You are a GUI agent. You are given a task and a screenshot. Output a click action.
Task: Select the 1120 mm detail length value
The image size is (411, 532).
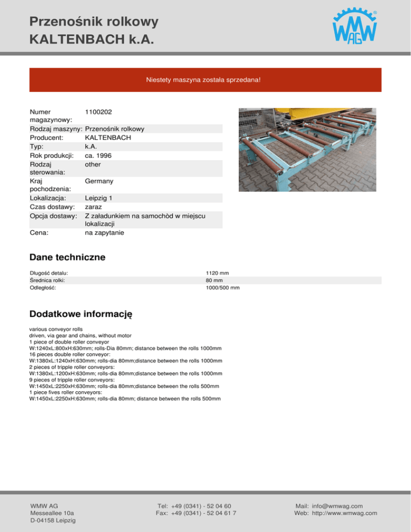pyautogui.click(x=218, y=272)
